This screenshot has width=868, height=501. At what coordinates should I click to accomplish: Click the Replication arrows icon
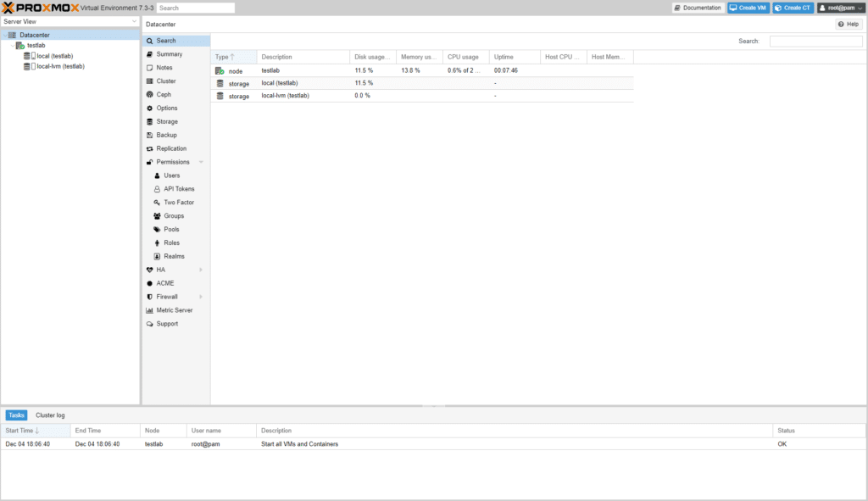coord(149,148)
